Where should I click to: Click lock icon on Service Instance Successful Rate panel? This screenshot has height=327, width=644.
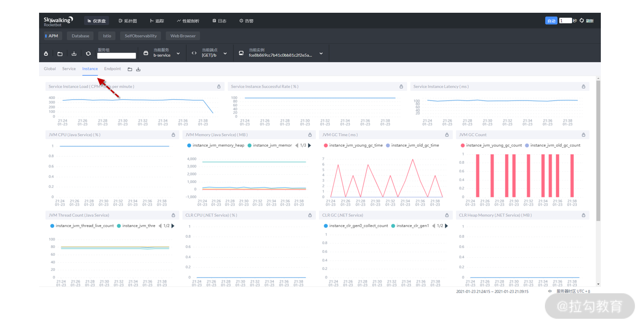pos(401,86)
